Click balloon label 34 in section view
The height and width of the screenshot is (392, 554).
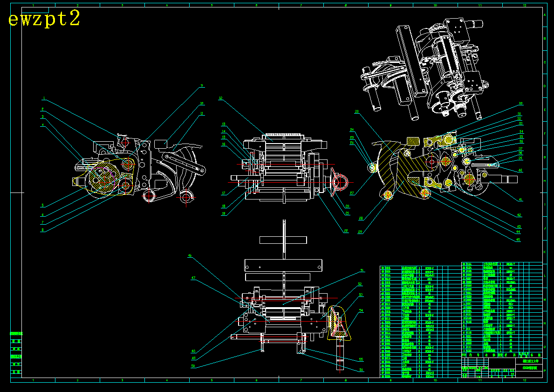coord(521,132)
